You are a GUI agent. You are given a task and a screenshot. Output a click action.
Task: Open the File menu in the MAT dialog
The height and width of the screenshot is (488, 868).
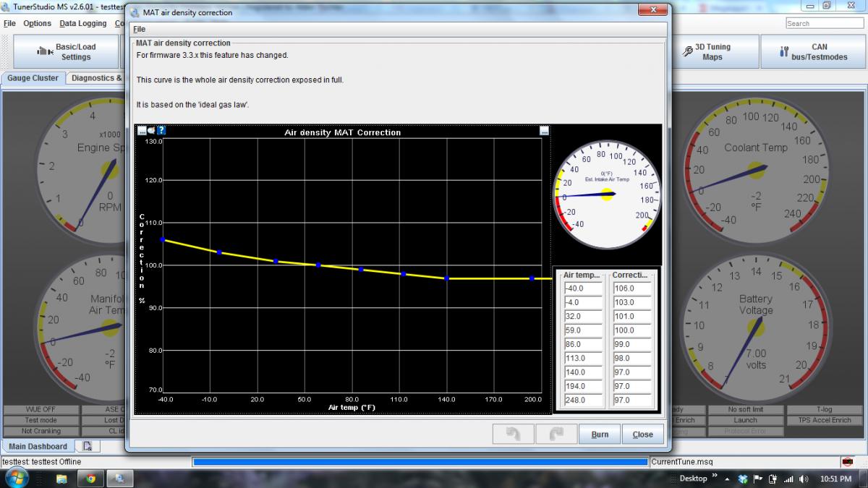coord(139,29)
